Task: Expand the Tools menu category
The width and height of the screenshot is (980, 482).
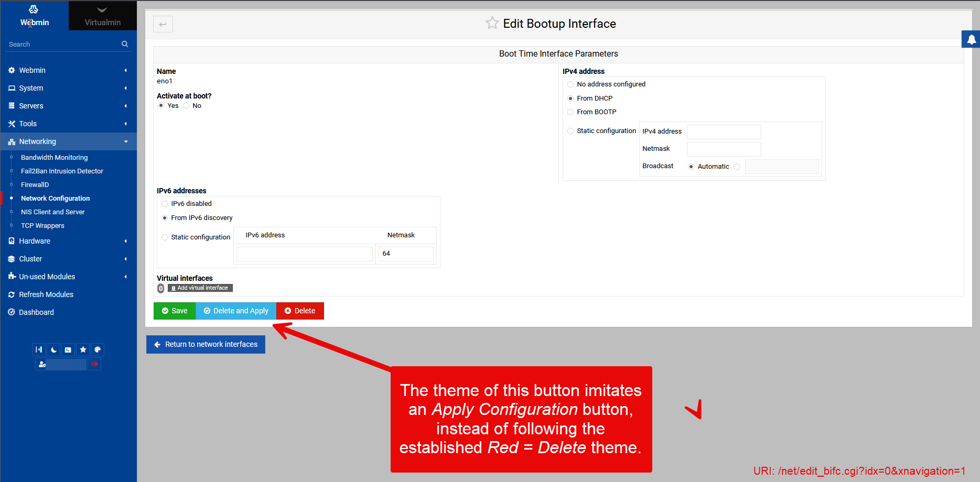Action: pyautogui.click(x=125, y=124)
